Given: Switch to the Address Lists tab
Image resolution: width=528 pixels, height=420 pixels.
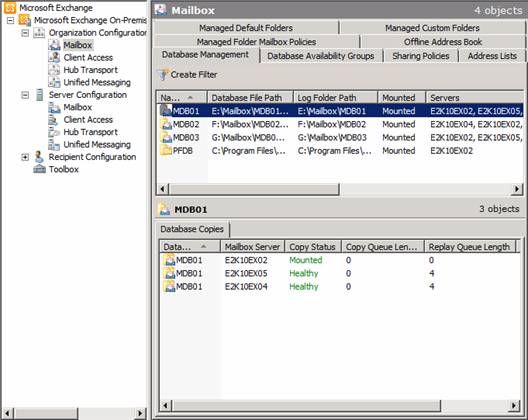Looking at the screenshot, I should pos(492,56).
